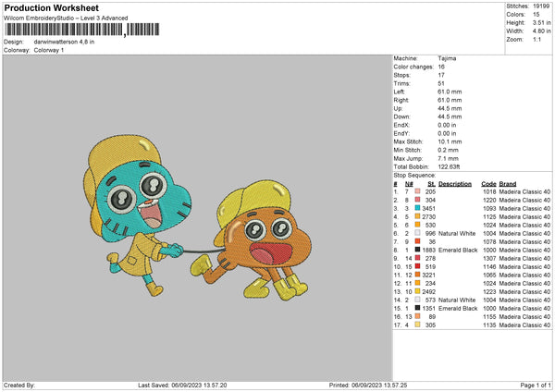
Task: Click the Right value '61.0 mm'
Action: pyautogui.click(x=450, y=100)
